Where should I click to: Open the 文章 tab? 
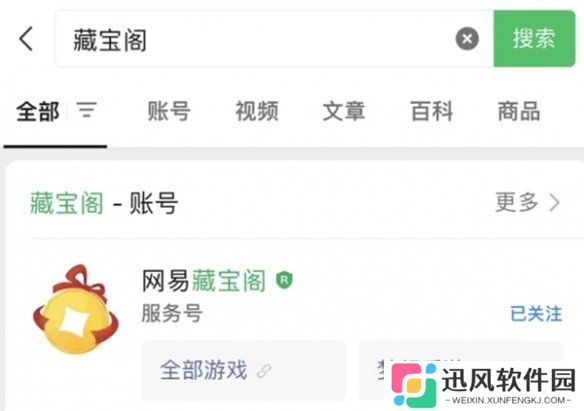[x=344, y=111]
